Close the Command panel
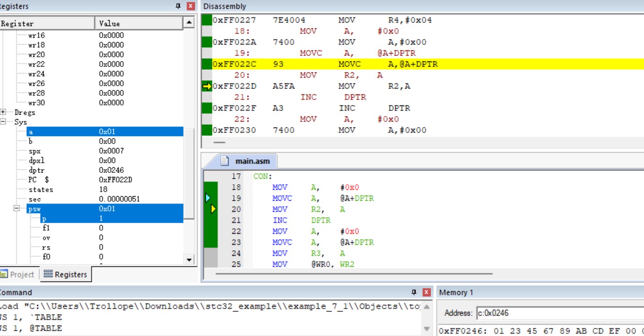This screenshot has width=644, height=336. point(426,292)
